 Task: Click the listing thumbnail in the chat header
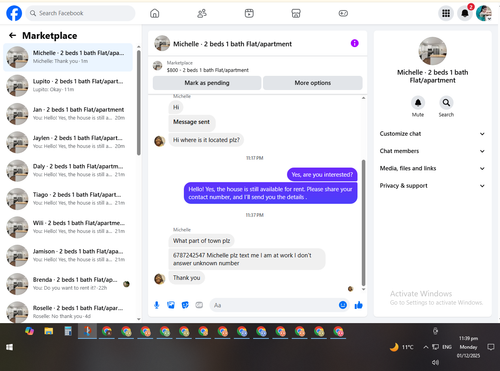point(162,43)
